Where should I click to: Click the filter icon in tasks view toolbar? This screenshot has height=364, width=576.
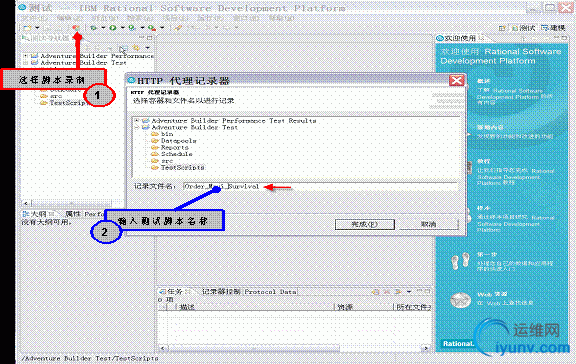pos(398,292)
